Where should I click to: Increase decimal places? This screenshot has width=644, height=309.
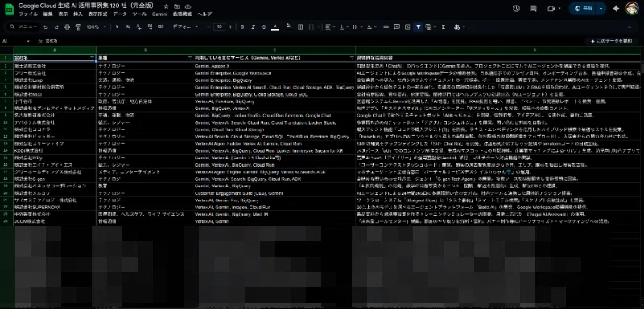coord(150,27)
